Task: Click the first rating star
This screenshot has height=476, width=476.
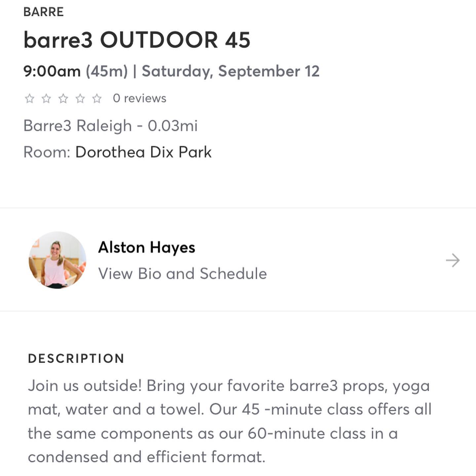Action: 30,99
